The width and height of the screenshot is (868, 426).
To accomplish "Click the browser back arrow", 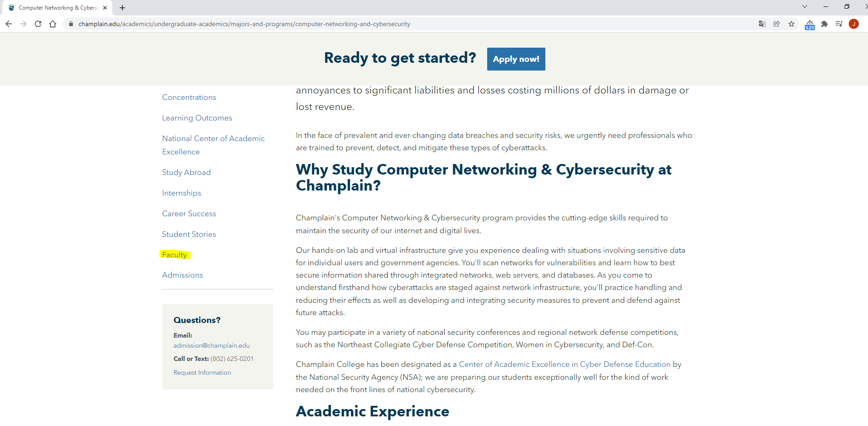I will click(x=9, y=24).
